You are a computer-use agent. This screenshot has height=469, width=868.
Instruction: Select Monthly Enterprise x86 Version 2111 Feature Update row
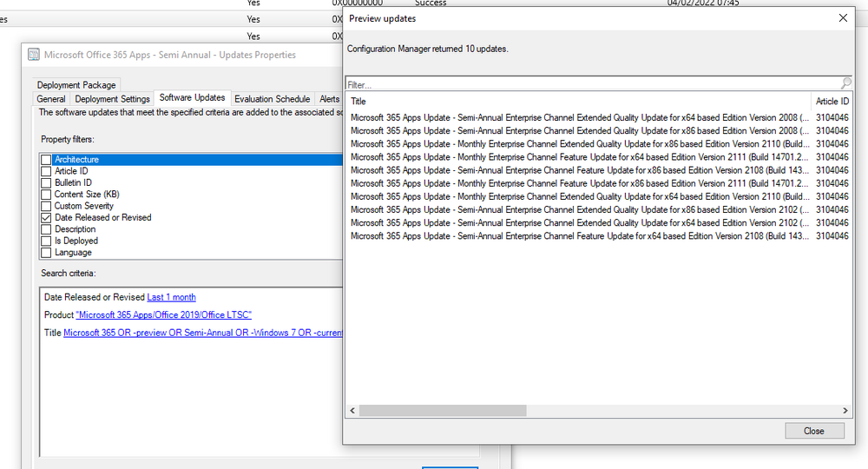(600, 183)
